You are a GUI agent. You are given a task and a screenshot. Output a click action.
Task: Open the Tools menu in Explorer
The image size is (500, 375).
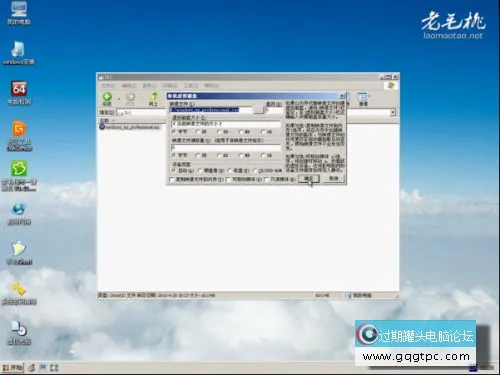point(190,86)
